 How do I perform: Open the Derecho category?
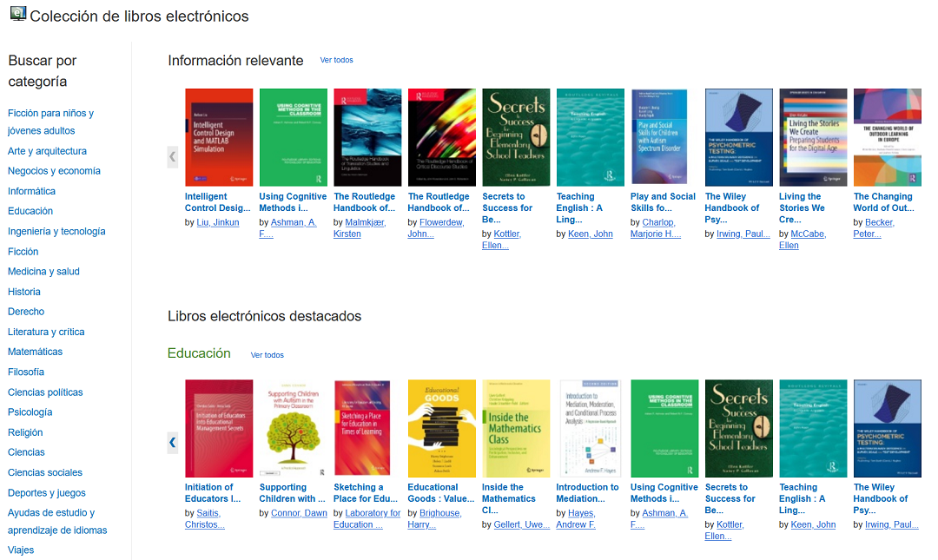click(x=26, y=311)
